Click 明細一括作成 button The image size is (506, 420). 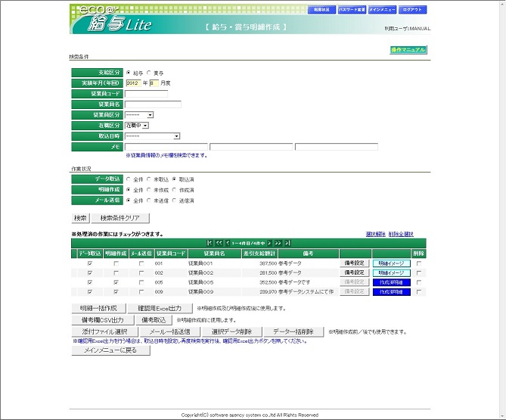coord(99,308)
